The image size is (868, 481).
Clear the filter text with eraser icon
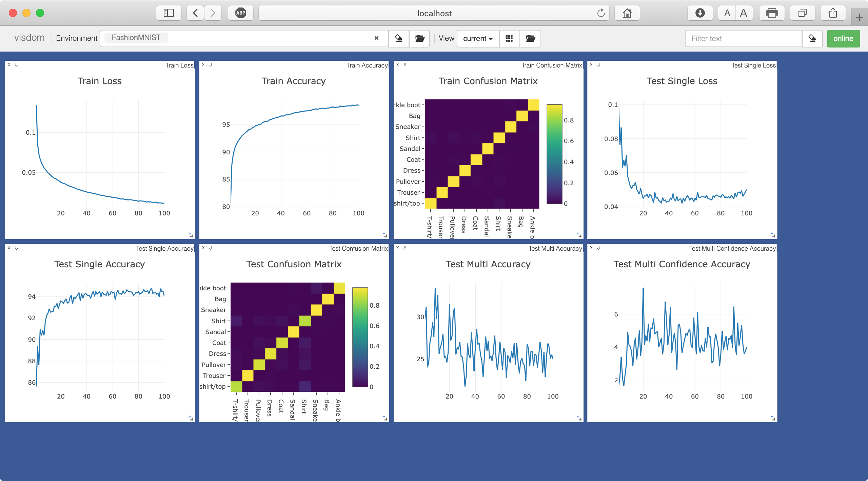tap(812, 38)
